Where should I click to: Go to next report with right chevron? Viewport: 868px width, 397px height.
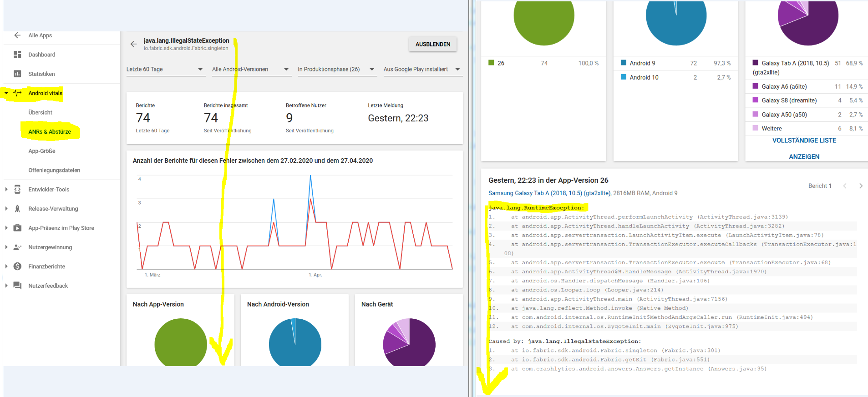[861, 186]
